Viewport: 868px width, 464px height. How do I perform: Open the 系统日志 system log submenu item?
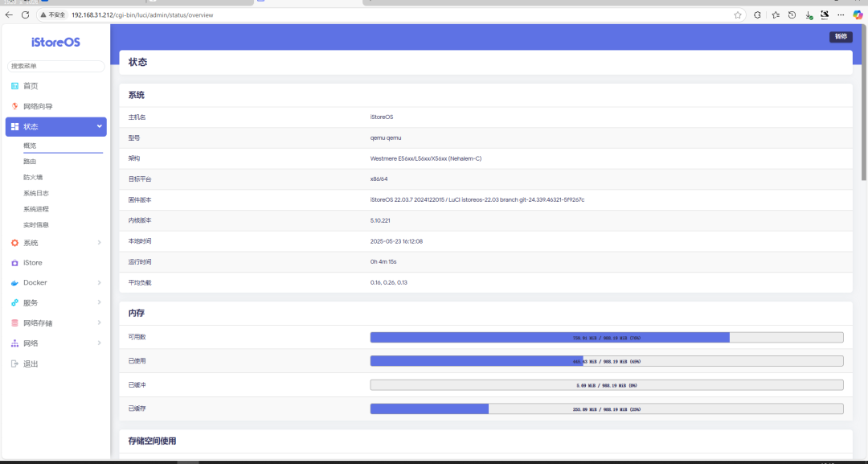[36, 193]
